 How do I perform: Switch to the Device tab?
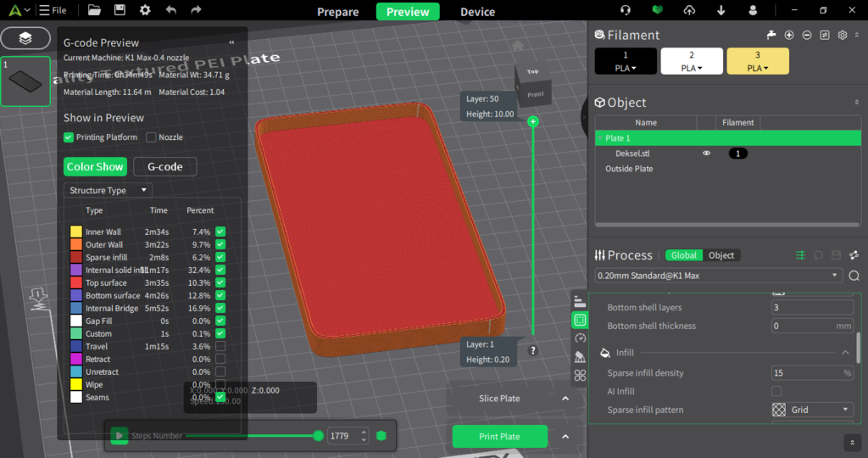pyautogui.click(x=477, y=12)
